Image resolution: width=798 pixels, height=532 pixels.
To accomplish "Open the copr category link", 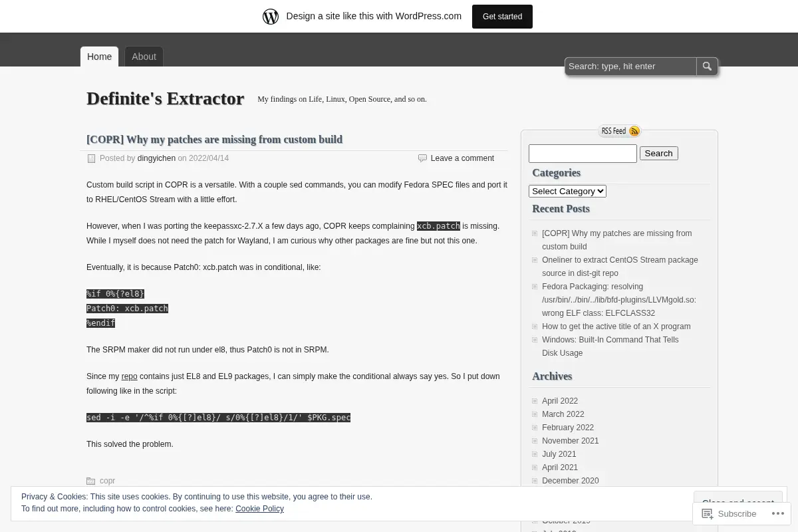I will [107, 481].
